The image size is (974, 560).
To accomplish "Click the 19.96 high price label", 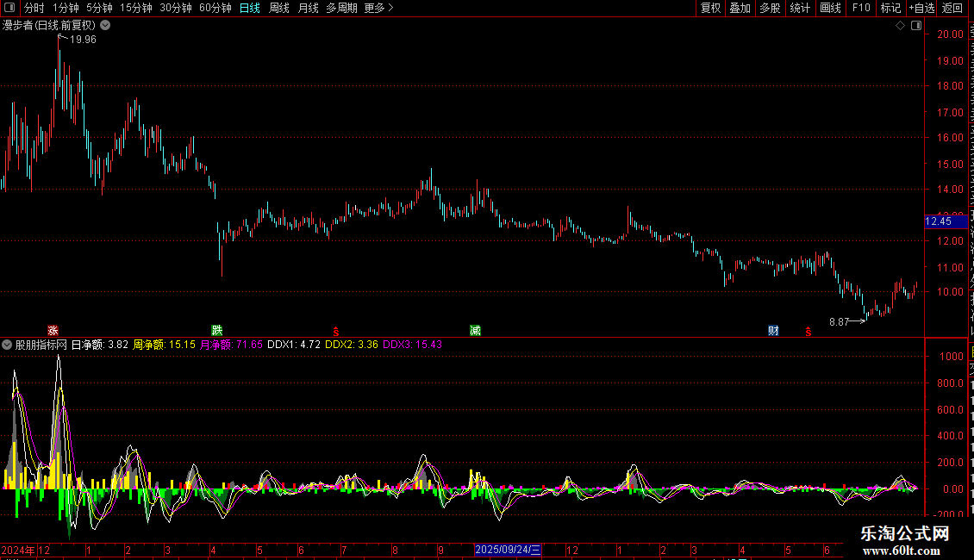I will pos(83,39).
